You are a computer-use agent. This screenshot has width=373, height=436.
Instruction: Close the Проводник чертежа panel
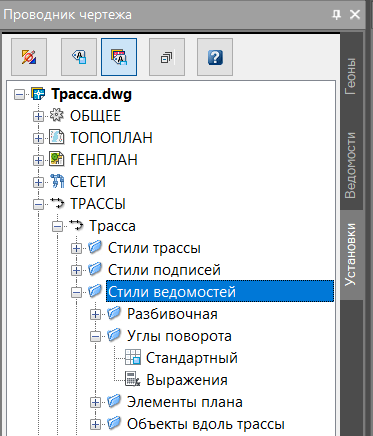pos(355,14)
